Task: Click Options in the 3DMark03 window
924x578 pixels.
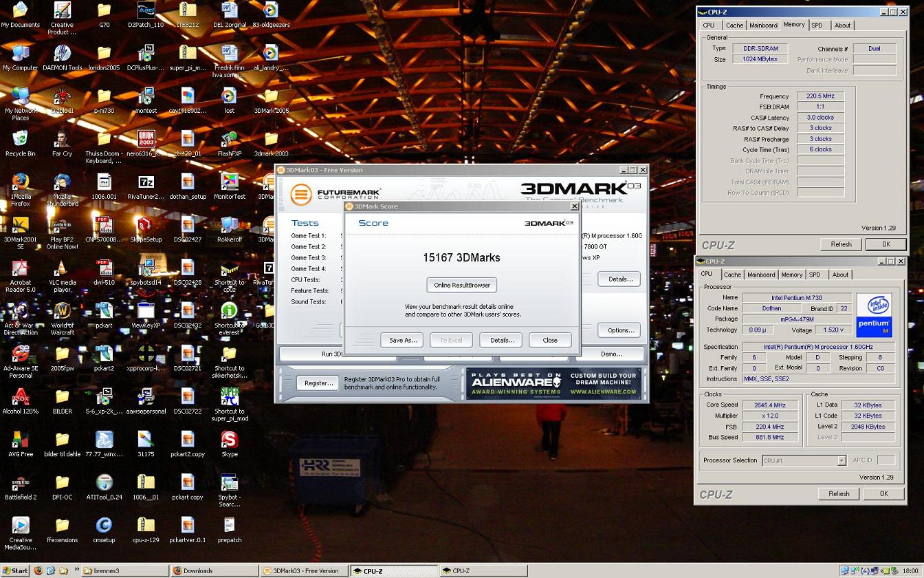Action: (620, 330)
